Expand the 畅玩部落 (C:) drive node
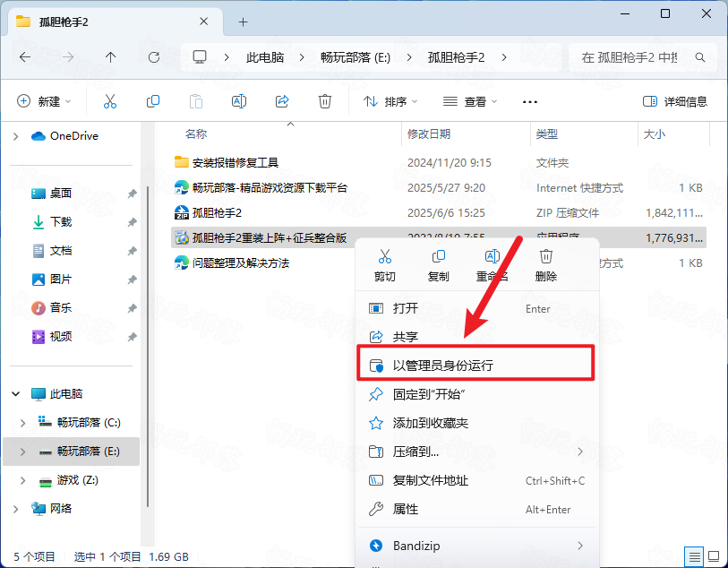728x568 pixels. 22,423
